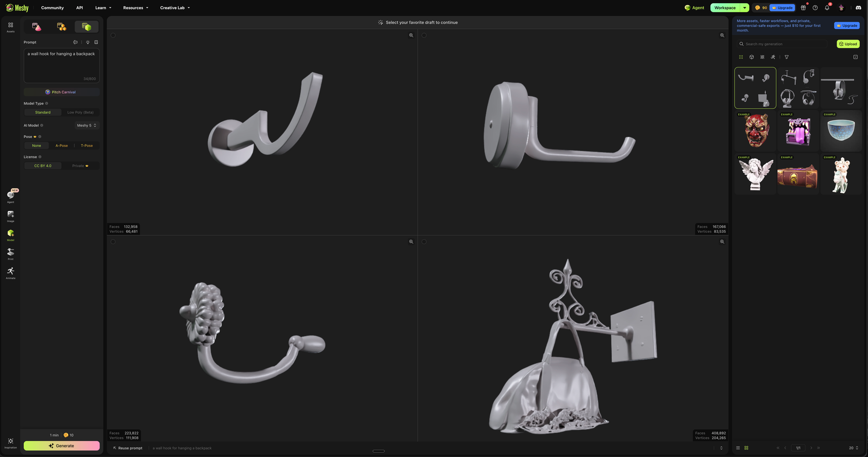Image resolution: width=868 pixels, height=457 pixels.
Task: Select the green cube generation mode tab
Action: click(x=87, y=27)
